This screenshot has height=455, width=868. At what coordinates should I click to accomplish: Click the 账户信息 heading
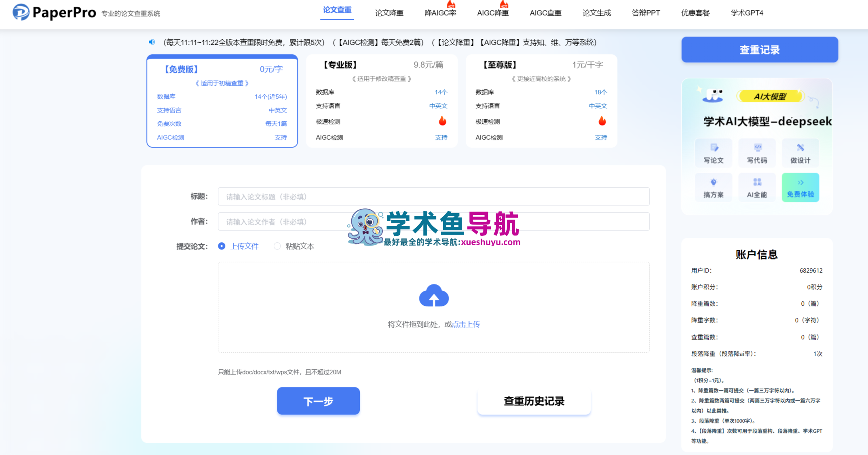point(756,254)
